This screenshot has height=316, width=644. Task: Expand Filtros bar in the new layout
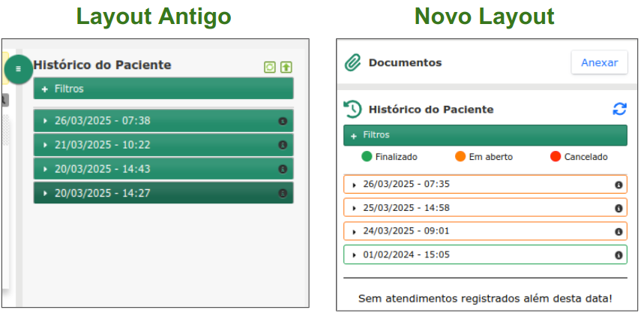click(486, 135)
